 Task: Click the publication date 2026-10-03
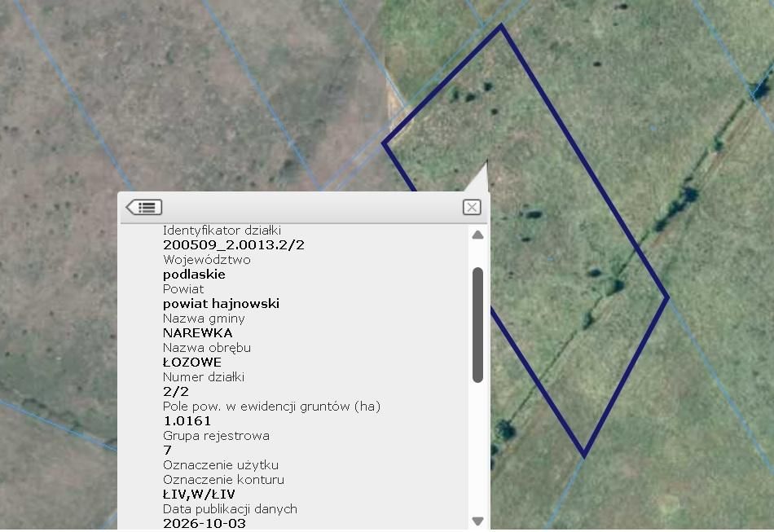pos(204,523)
